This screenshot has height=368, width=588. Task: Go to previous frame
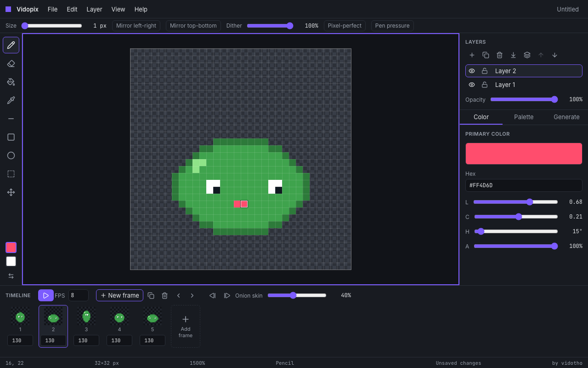178,295
